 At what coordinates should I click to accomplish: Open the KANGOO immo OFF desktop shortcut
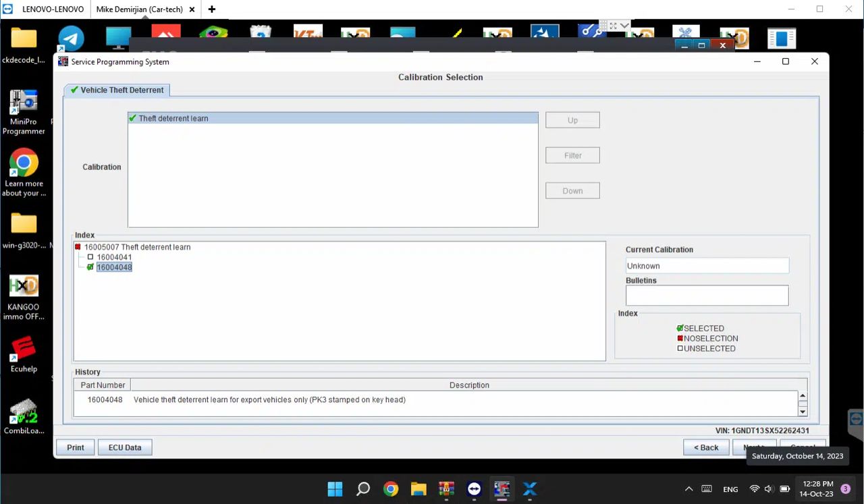(x=24, y=287)
